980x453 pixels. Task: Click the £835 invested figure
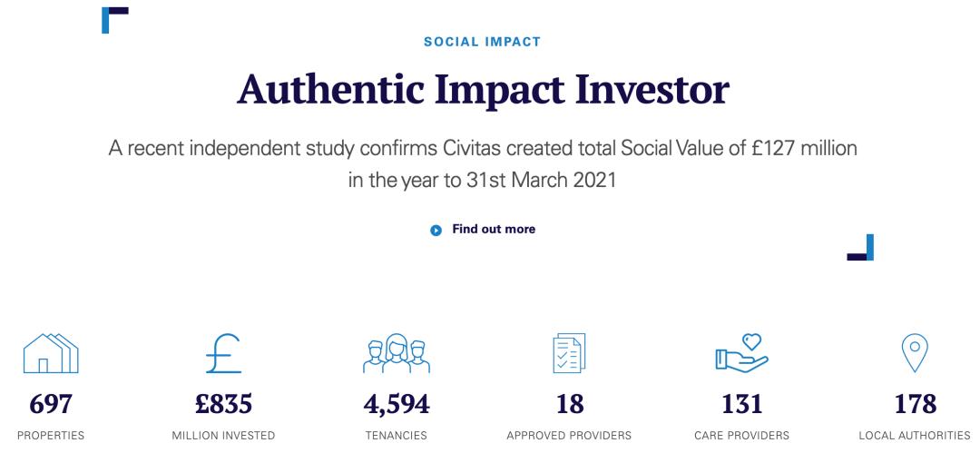pos(223,404)
